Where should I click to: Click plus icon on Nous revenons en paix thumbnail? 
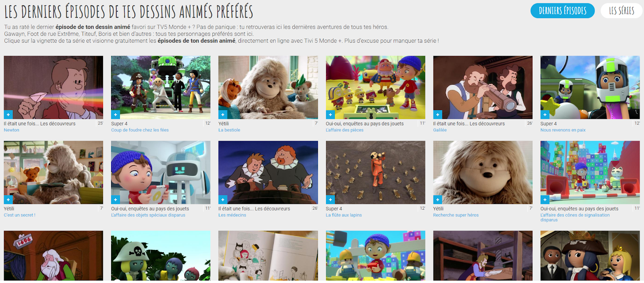point(545,114)
